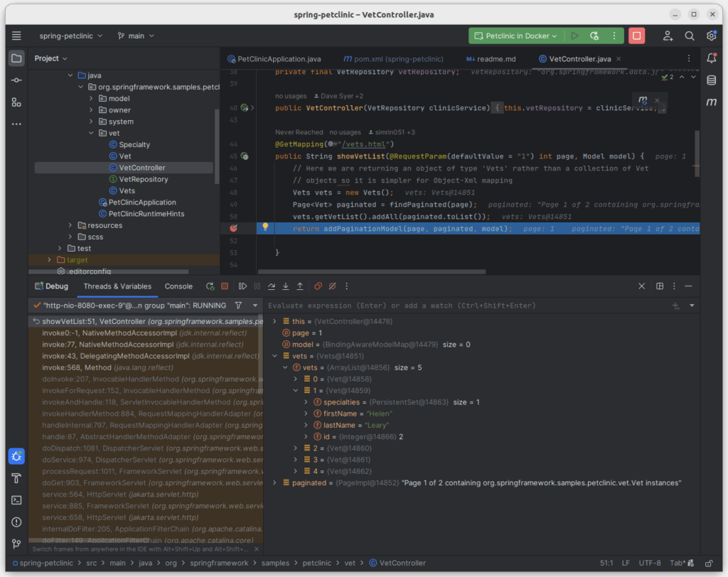Toggle Mute Breakpoints in debug toolbar
728x577 pixels.
point(332,286)
